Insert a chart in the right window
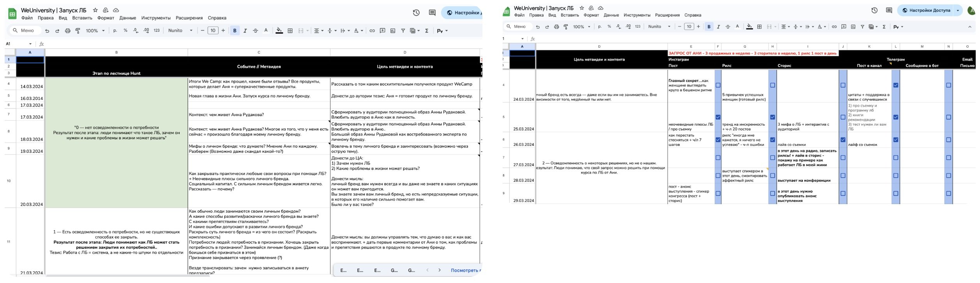The image size is (980, 283). coord(853,27)
